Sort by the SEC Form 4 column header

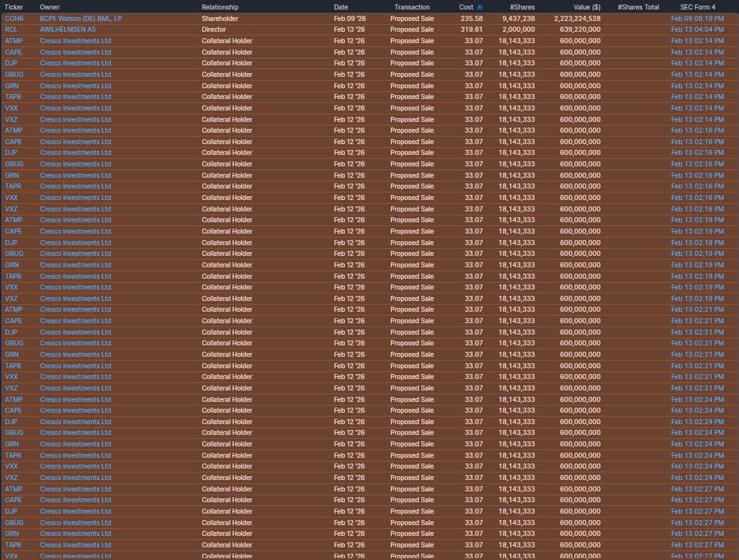pyautogui.click(x=698, y=7)
